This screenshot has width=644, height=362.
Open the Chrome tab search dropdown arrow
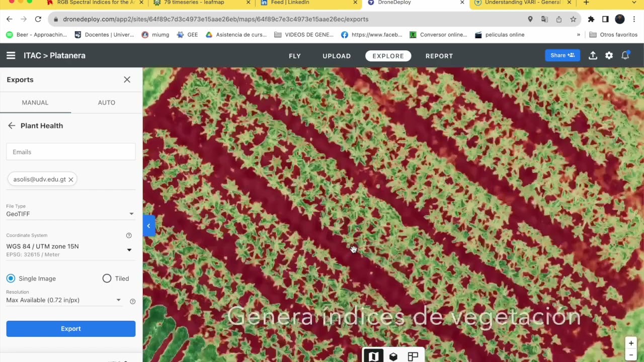pos(633,3)
